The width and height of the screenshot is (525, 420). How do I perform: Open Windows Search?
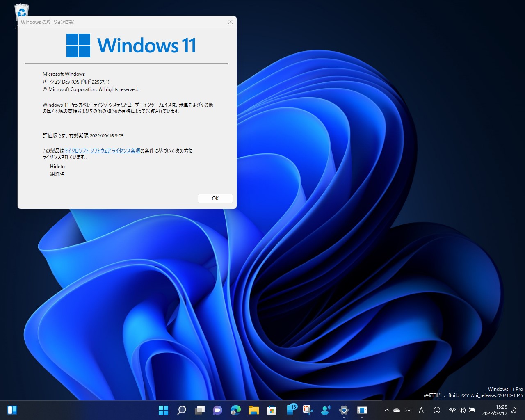[181, 410]
